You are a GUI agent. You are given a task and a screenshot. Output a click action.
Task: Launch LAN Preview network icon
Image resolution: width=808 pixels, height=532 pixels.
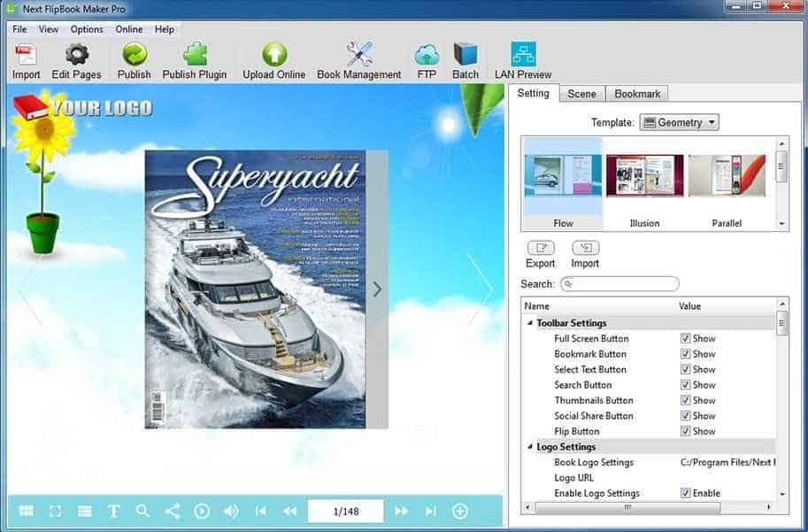[523, 54]
